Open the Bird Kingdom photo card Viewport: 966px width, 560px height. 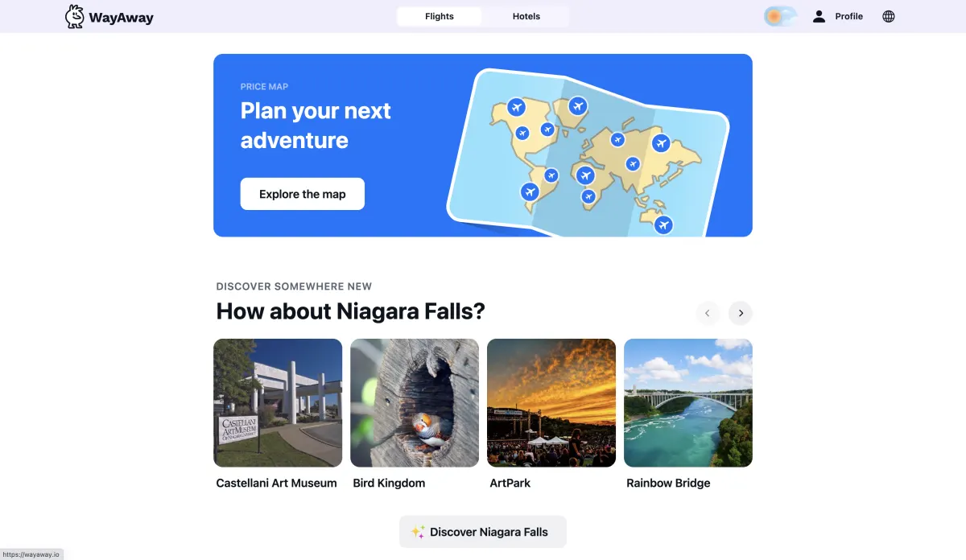(x=415, y=403)
